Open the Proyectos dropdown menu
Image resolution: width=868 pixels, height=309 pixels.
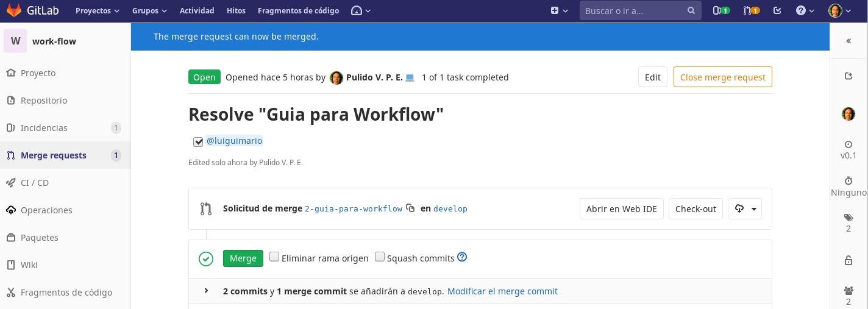98,10
